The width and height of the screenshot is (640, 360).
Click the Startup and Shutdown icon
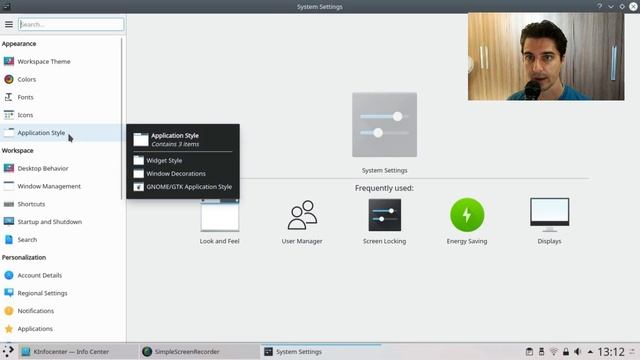coord(9,222)
